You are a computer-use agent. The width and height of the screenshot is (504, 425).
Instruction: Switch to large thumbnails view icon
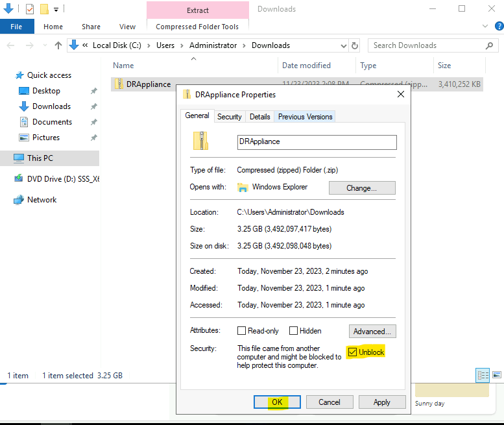coord(497,375)
